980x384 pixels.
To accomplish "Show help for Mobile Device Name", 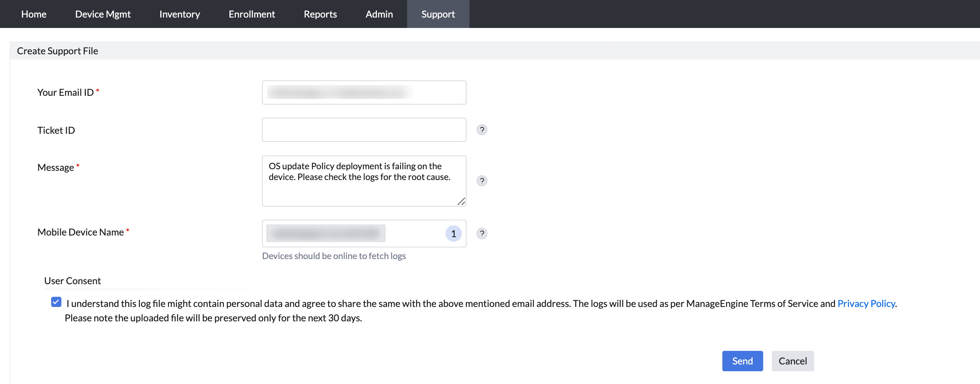I will [x=482, y=234].
